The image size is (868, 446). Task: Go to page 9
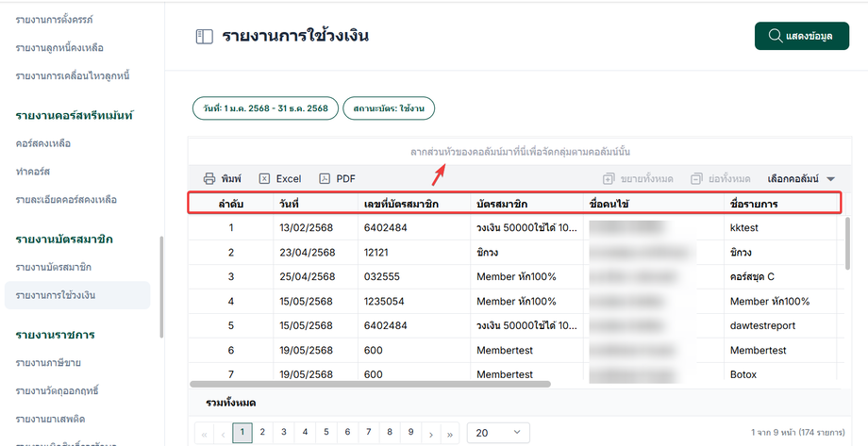[x=410, y=432]
